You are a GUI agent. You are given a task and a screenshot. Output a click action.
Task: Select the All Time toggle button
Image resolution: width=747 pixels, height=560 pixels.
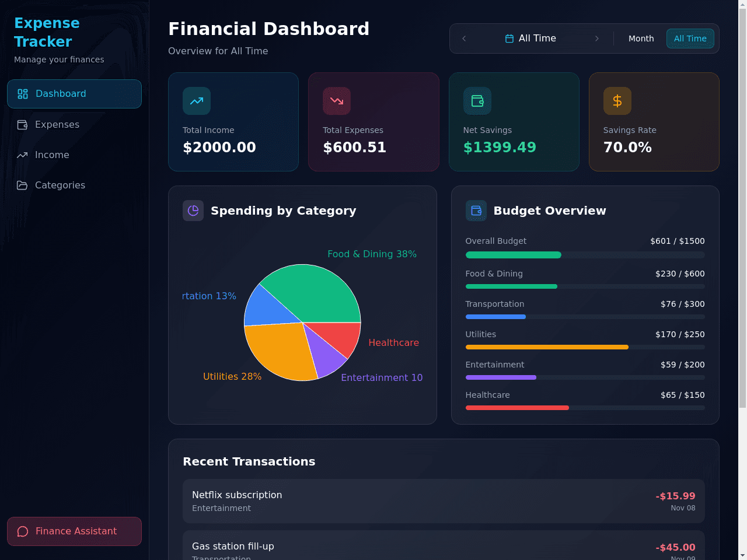tap(690, 38)
